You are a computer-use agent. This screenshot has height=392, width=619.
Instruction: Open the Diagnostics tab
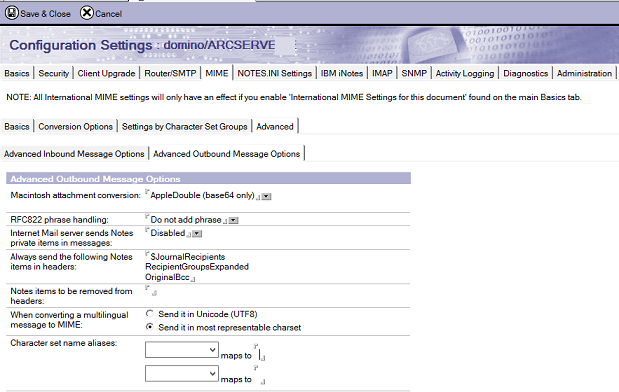coord(525,73)
